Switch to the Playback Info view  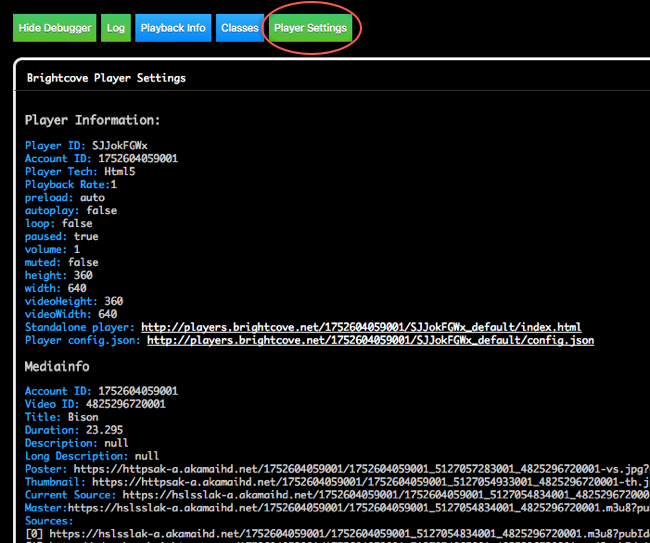(x=172, y=28)
